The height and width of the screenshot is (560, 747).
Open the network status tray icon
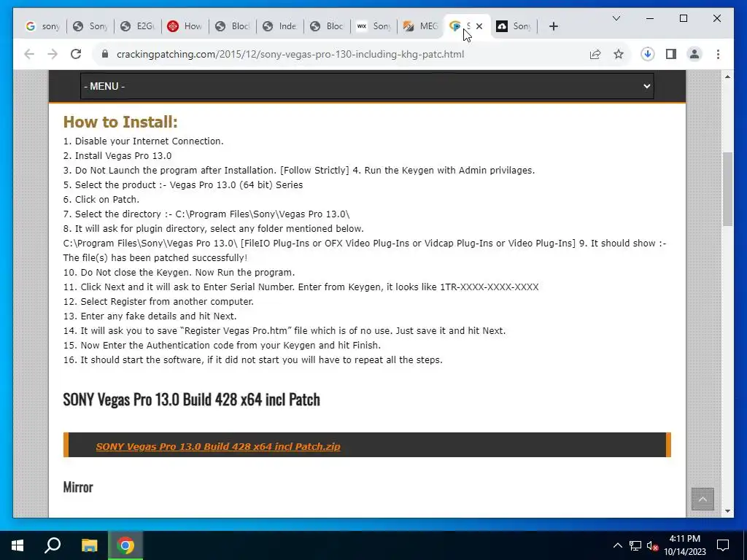635,545
